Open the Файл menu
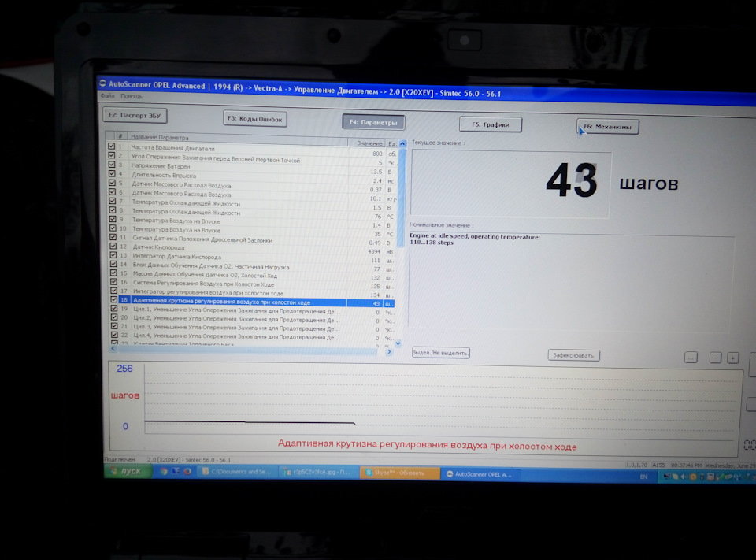This screenshot has width=756, height=560. 108,96
